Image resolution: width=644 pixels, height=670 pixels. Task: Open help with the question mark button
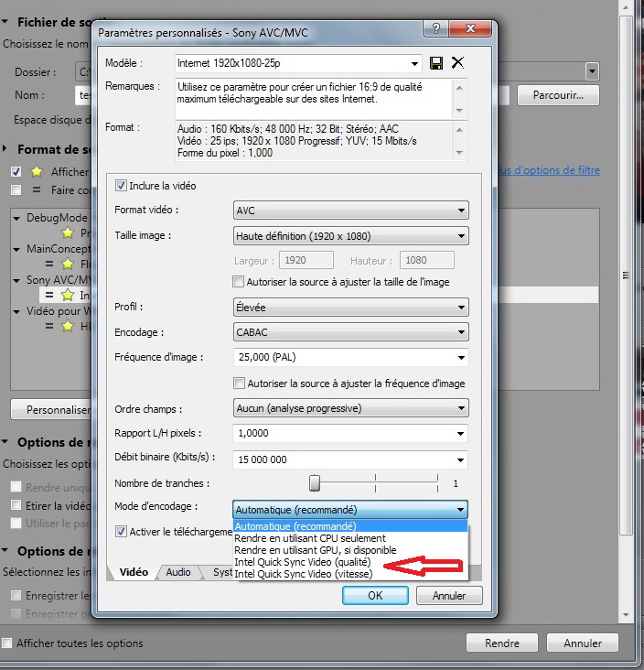(x=435, y=28)
